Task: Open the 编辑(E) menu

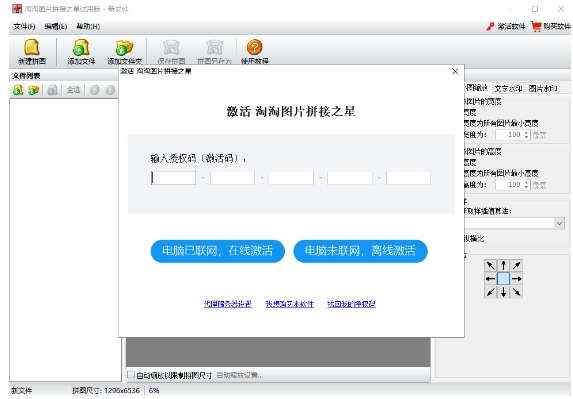Action: [56, 26]
